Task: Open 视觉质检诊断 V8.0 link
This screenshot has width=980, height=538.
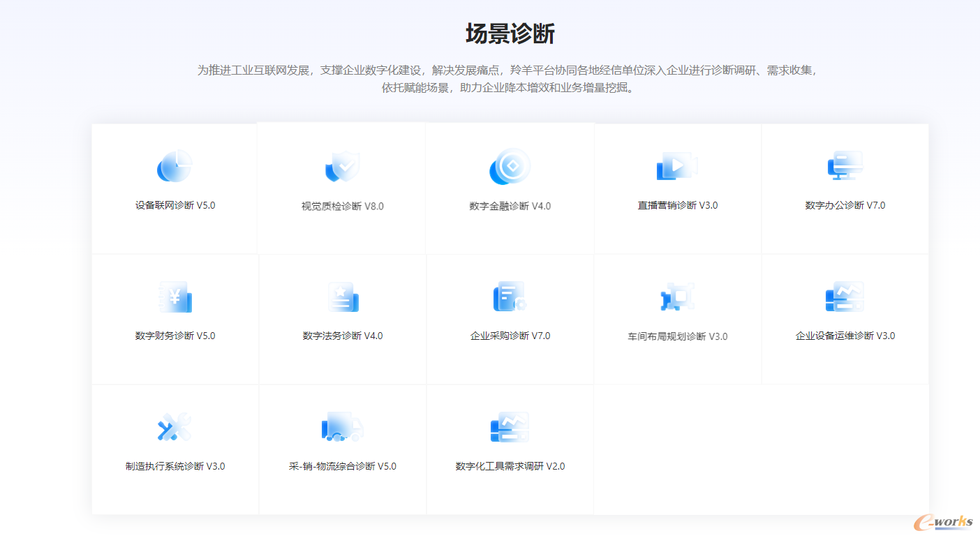Action: (343, 206)
